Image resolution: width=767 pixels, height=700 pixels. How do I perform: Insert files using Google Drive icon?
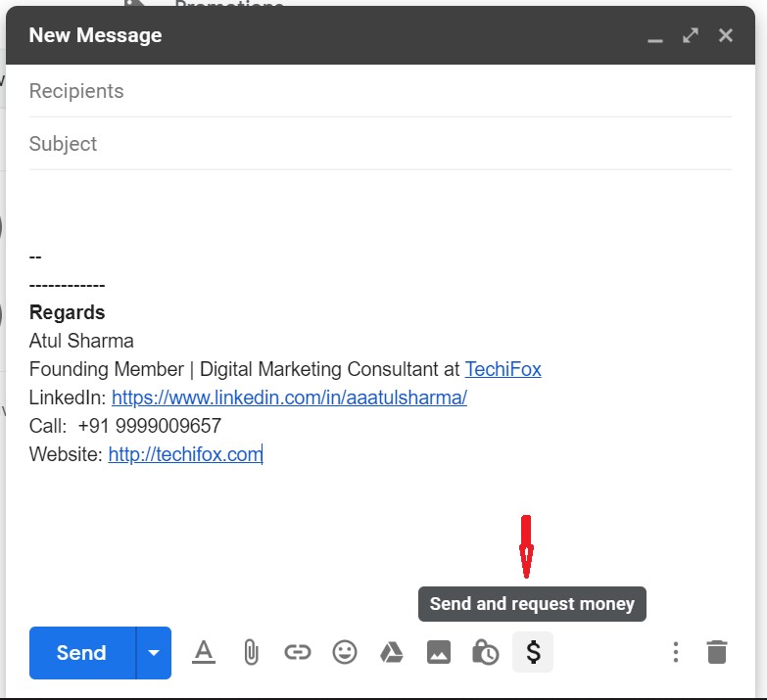[392, 653]
